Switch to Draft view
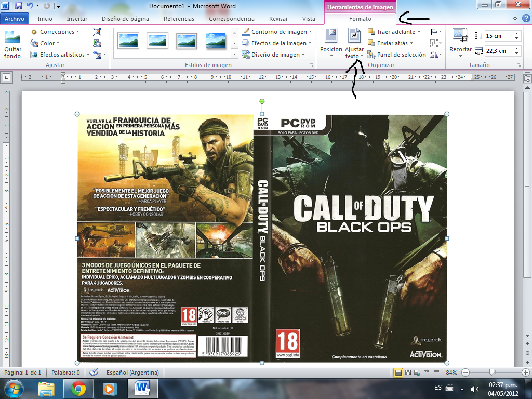This screenshot has width=532, height=399. tap(436, 373)
